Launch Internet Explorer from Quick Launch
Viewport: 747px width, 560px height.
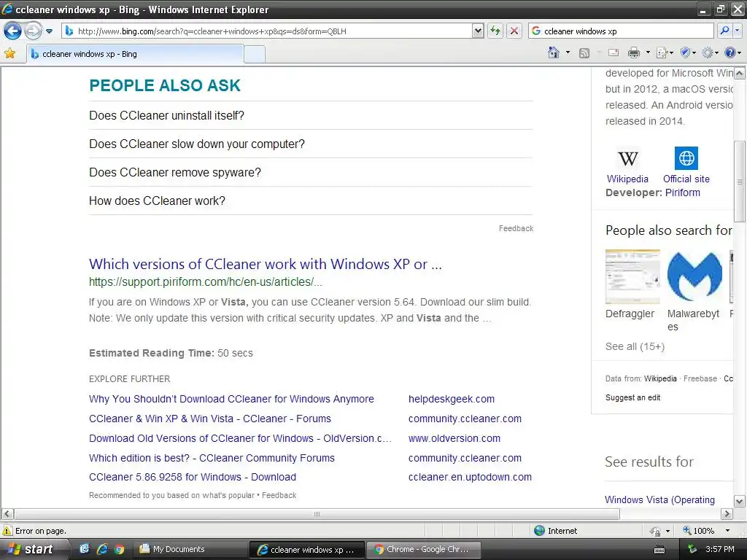(102, 549)
